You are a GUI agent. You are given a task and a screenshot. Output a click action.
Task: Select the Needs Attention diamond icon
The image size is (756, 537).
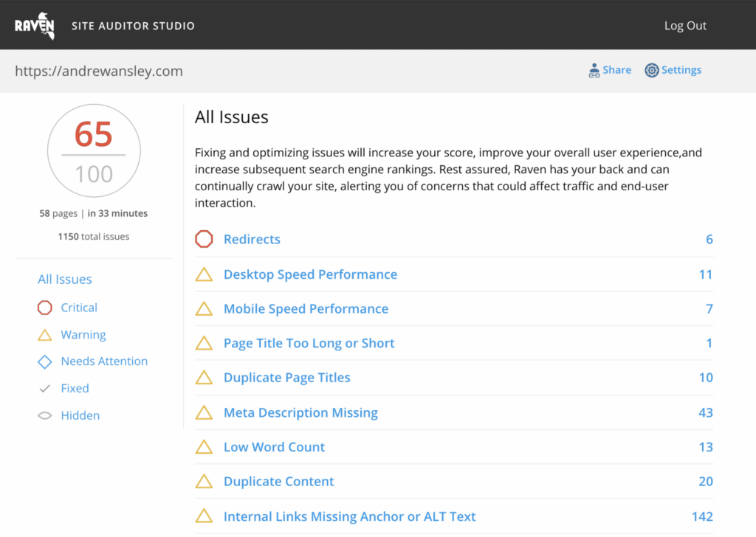pos(44,361)
